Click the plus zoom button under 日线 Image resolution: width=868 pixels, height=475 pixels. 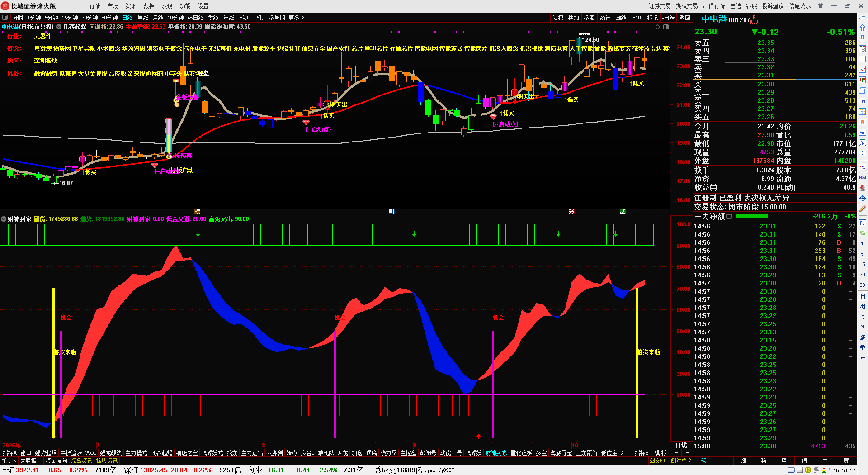(x=676, y=453)
